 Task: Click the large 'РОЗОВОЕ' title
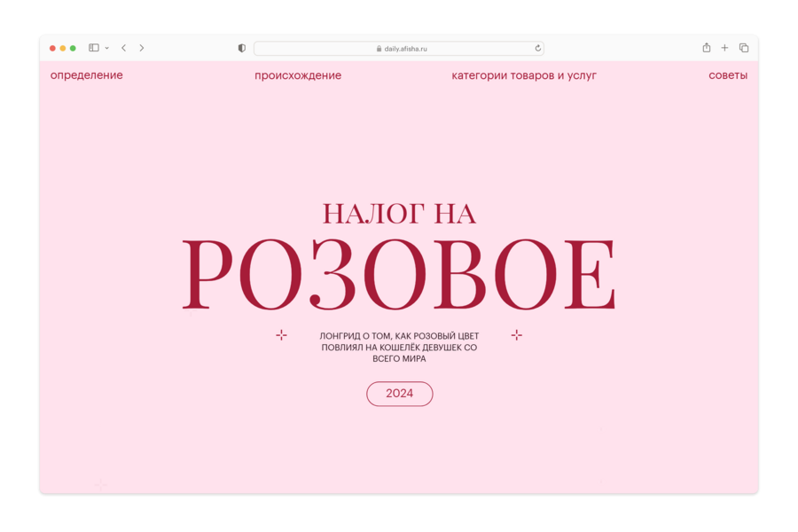399,274
